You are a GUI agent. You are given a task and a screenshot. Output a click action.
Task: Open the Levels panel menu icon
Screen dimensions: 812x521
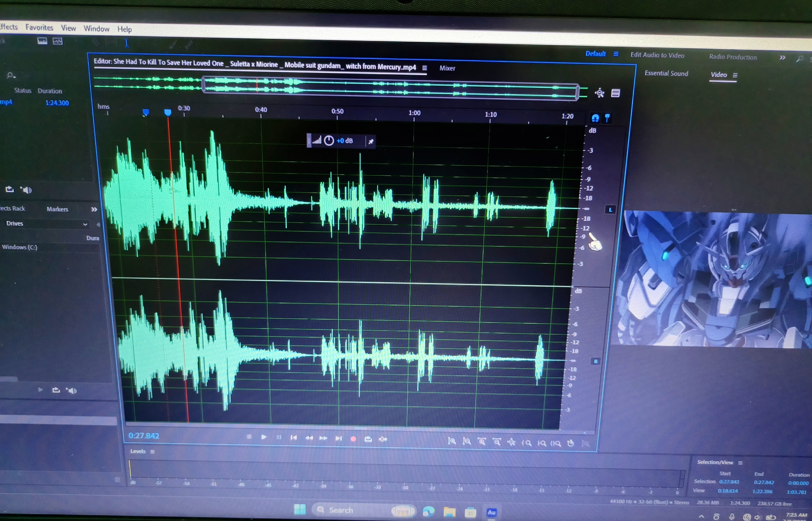tap(153, 452)
